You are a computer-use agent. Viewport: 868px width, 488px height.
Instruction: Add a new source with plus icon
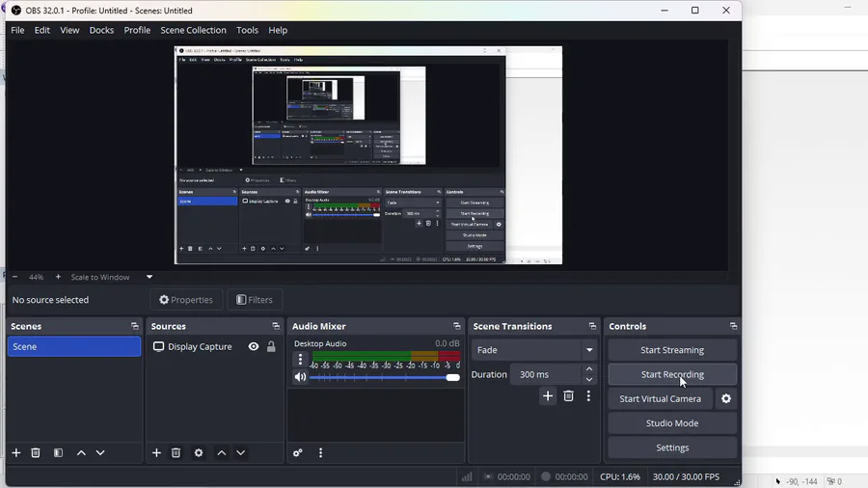point(156,452)
